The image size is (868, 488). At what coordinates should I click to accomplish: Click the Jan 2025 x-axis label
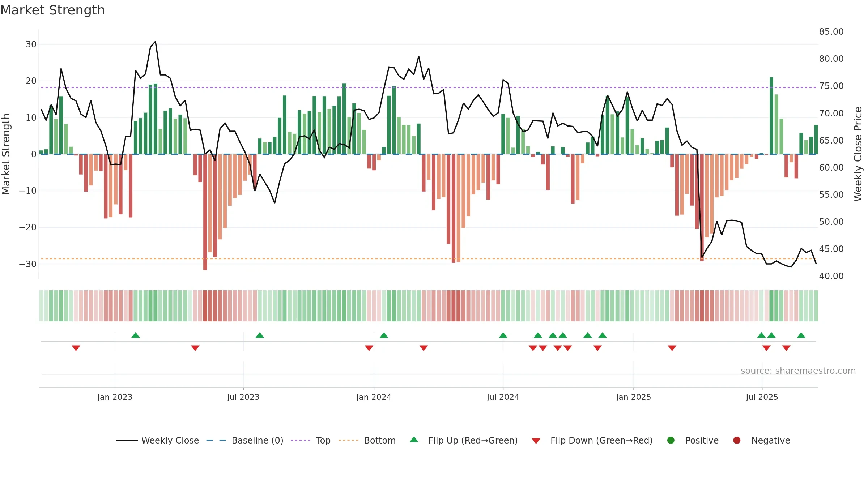click(x=633, y=397)
